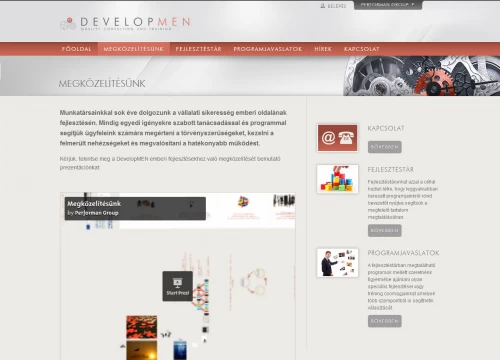This screenshot has width=500, height=360.
Task: Open the Belépés login link
Action: (337, 6)
